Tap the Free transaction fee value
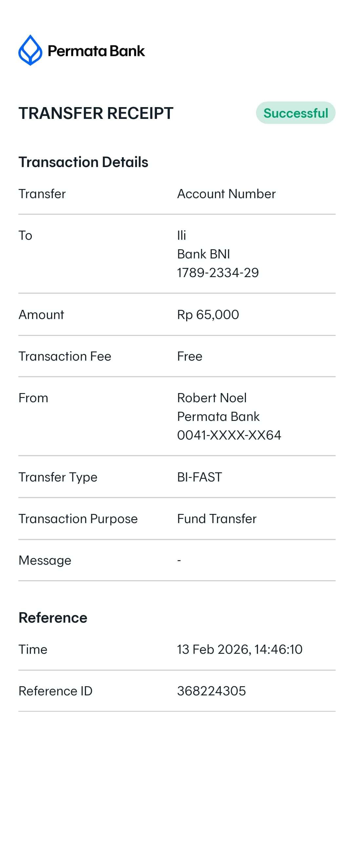Viewport: 354px width, 868px height. pyautogui.click(x=189, y=356)
